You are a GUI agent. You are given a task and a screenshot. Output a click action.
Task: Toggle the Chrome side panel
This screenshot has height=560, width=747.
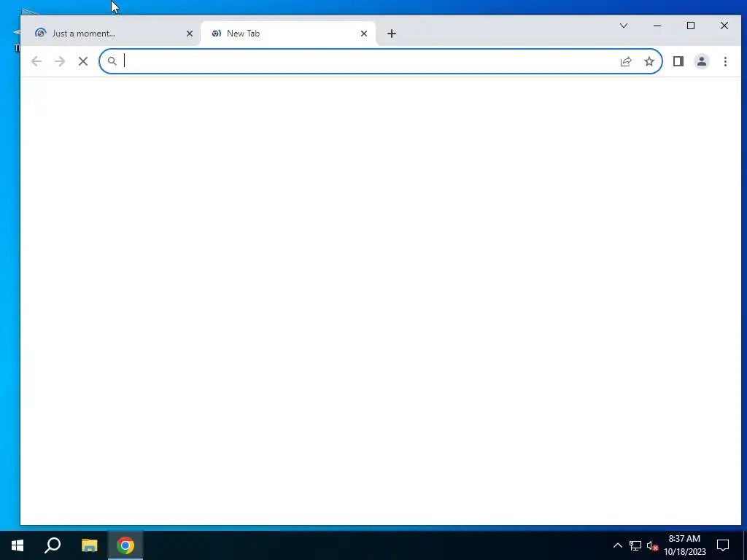coord(678,61)
